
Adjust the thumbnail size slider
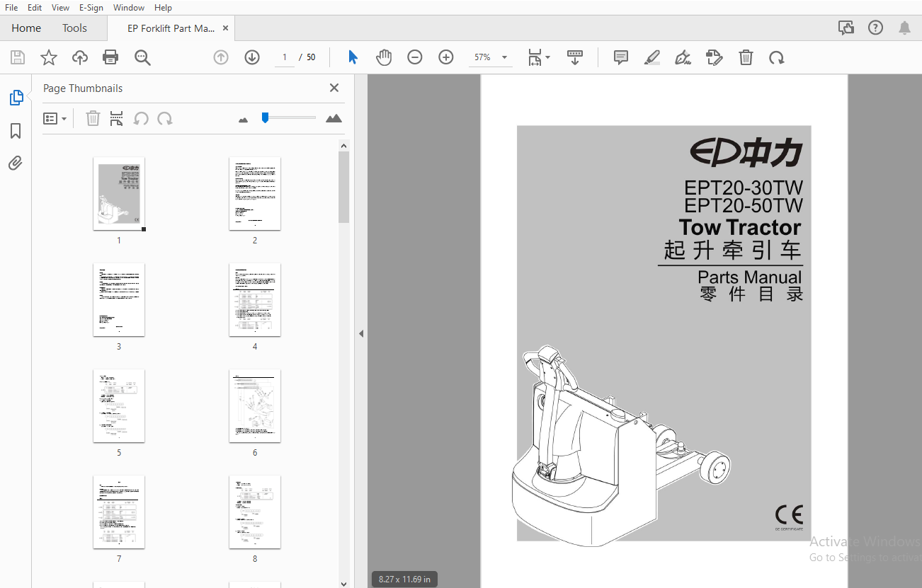(x=265, y=117)
